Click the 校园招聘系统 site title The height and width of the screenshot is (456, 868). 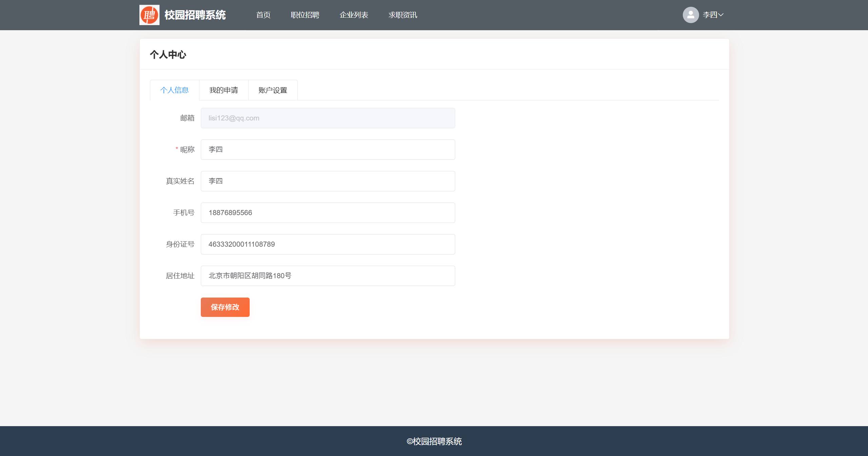coord(195,15)
